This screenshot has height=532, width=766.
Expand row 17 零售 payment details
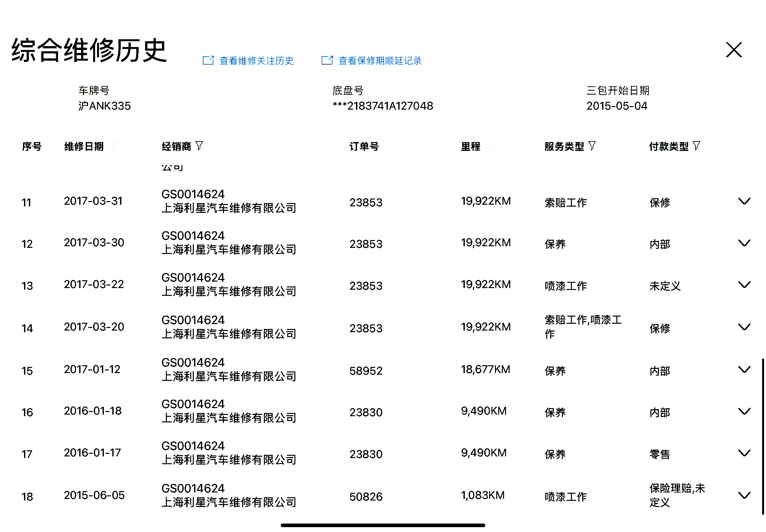point(744,453)
